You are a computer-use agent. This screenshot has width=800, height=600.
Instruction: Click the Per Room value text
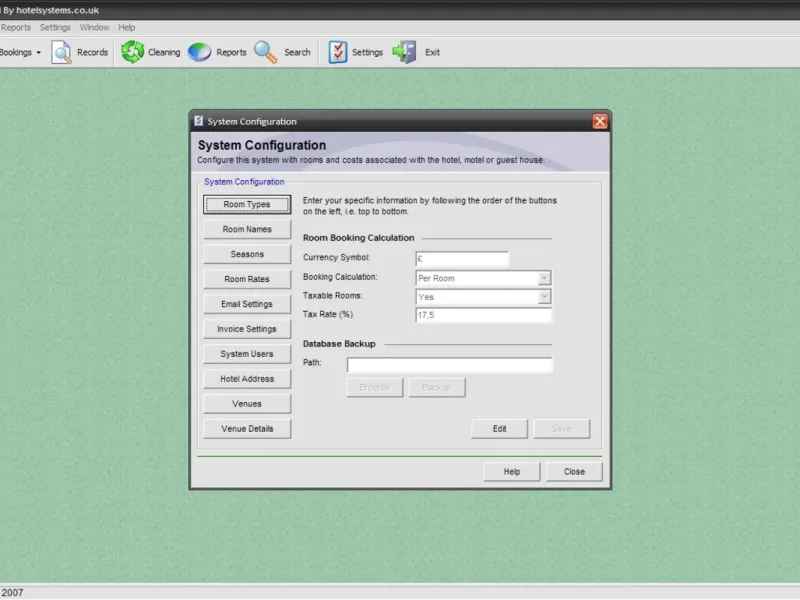pos(436,279)
